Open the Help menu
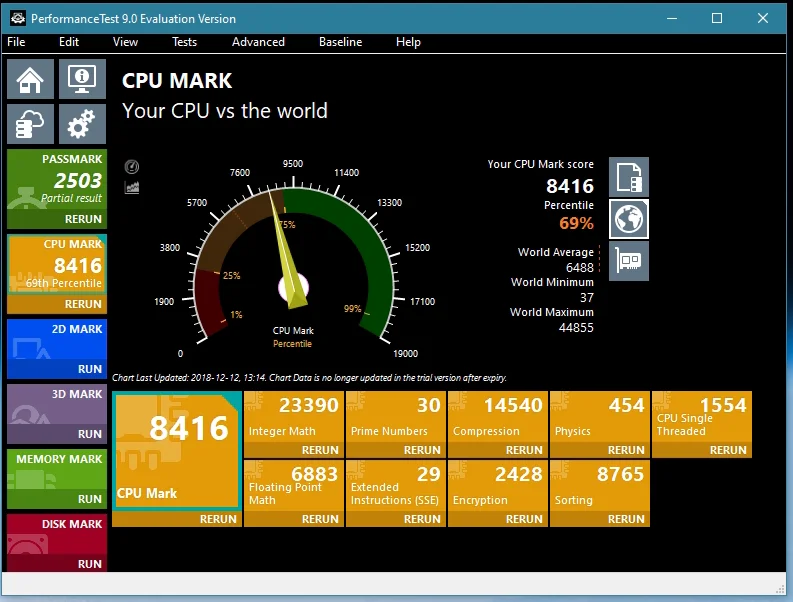 [x=408, y=42]
